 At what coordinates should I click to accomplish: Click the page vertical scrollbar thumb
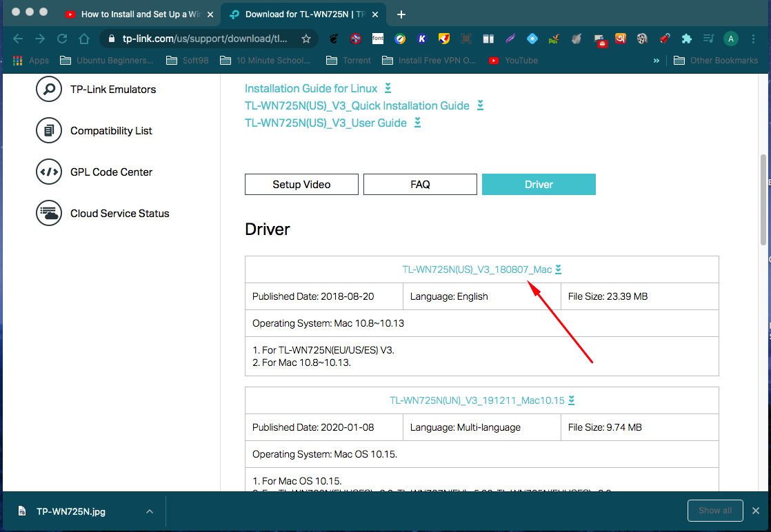click(763, 199)
